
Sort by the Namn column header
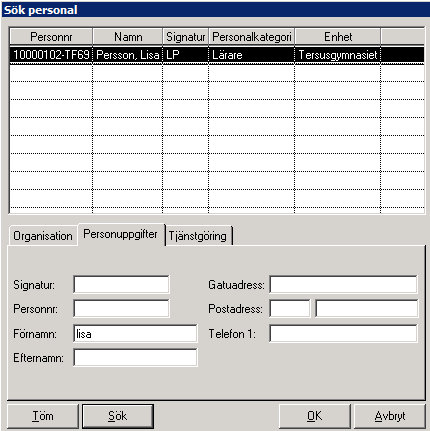[x=128, y=37]
